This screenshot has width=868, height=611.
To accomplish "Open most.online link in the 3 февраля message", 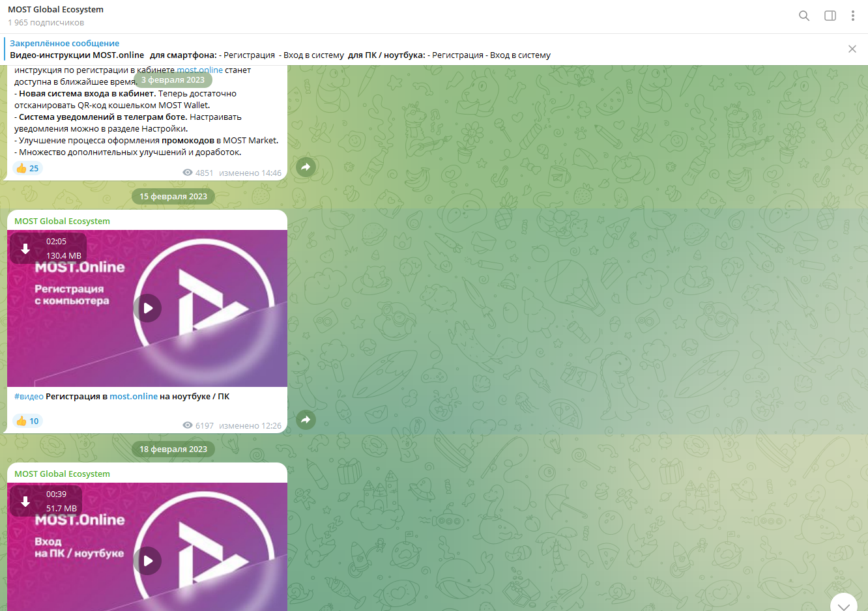I will coord(199,70).
